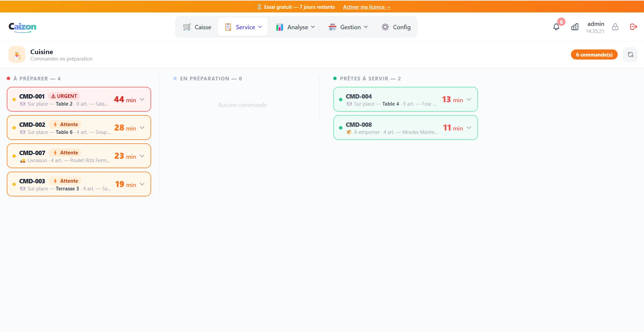Click the takeaway box icon on CMD-008
The width and height of the screenshot is (644, 332).
pyautogui.click(x=349, y=132)
